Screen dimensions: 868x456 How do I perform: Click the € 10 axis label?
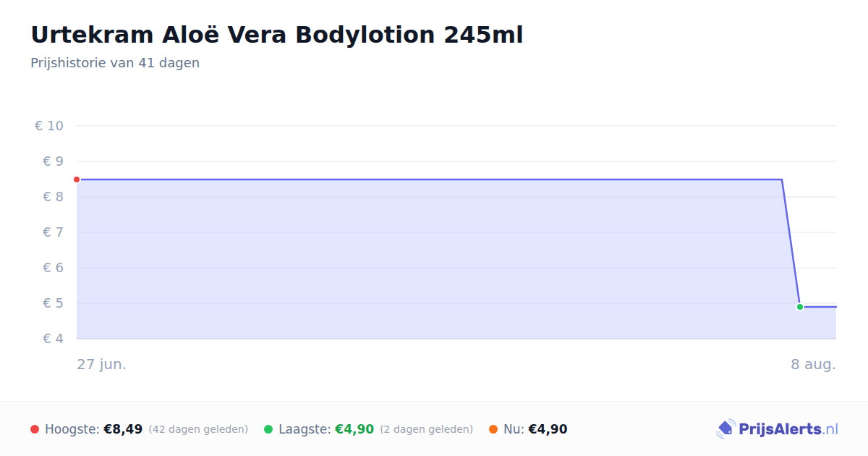click(x=49, y=126)
